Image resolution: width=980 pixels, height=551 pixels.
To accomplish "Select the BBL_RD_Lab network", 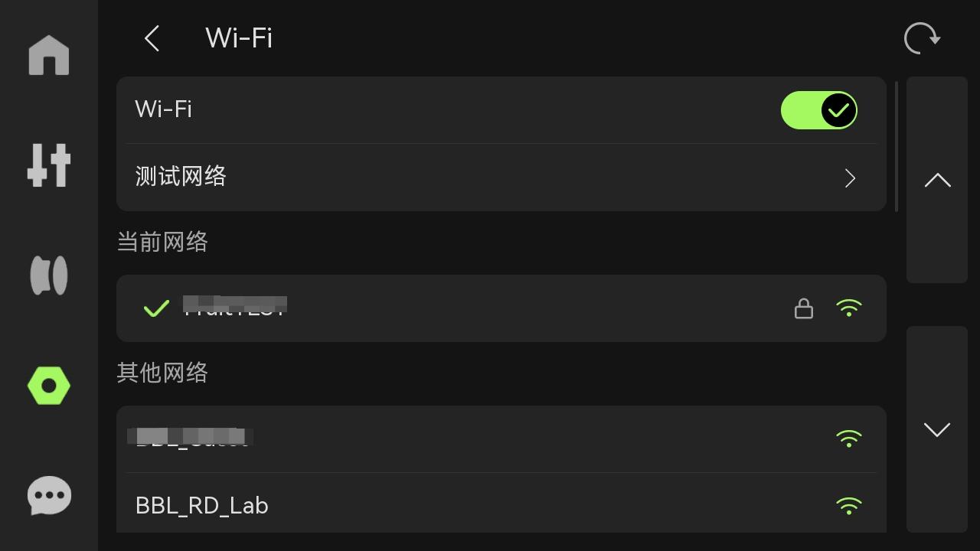I will 501,504.
